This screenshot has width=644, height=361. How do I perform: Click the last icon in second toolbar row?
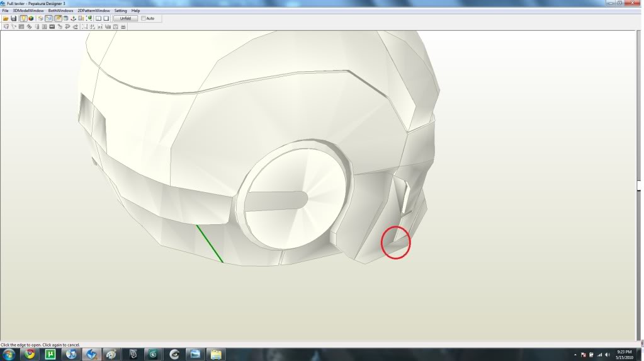click(123, 26)
